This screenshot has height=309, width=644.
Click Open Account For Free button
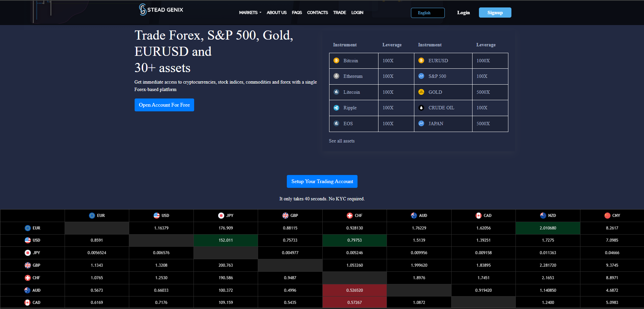point(164,105)
